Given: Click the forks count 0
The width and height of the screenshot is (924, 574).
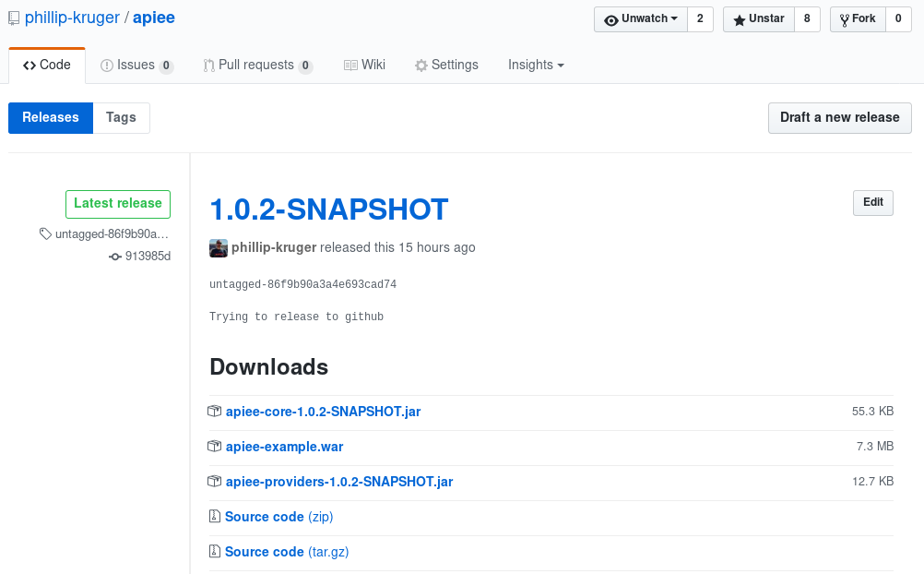Looking at the screenshot, I should coord(898,19).
